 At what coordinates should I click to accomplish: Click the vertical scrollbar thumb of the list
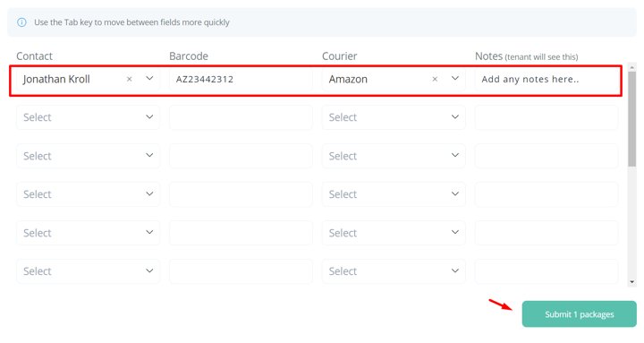pos(632,119)
